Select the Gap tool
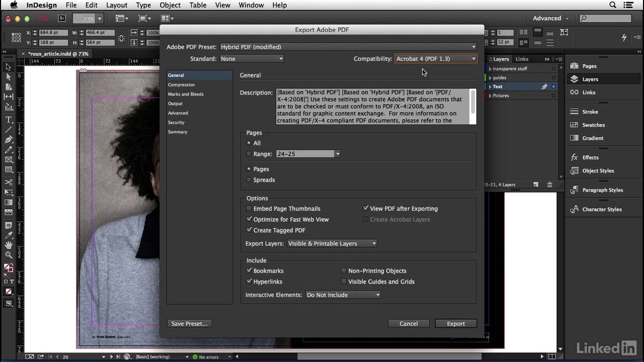Viewport: 644px width, 362px height. (9, 97)
